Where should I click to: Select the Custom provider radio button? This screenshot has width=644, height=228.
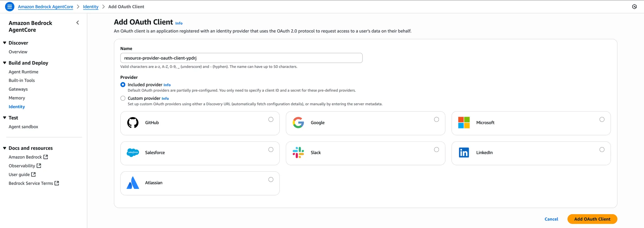[123, 98]
